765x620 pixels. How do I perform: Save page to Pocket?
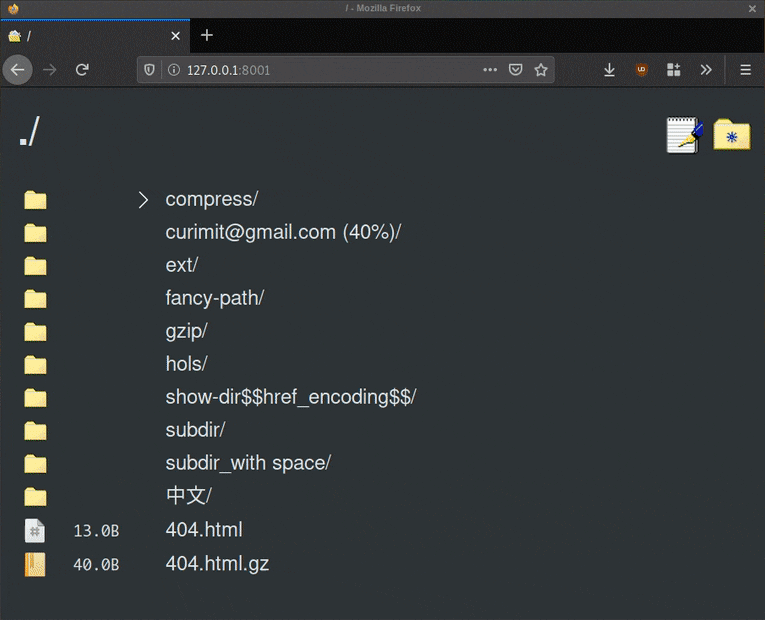[x=516, y=70]
